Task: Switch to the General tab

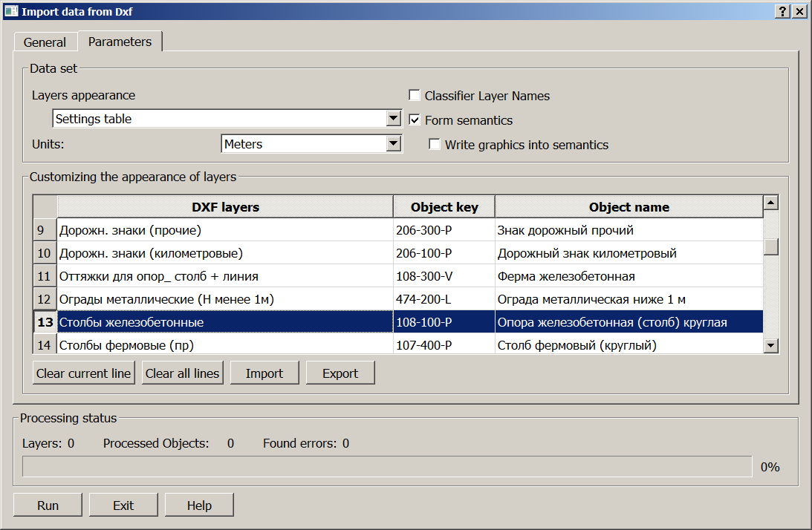Action: tap(45, 42)
